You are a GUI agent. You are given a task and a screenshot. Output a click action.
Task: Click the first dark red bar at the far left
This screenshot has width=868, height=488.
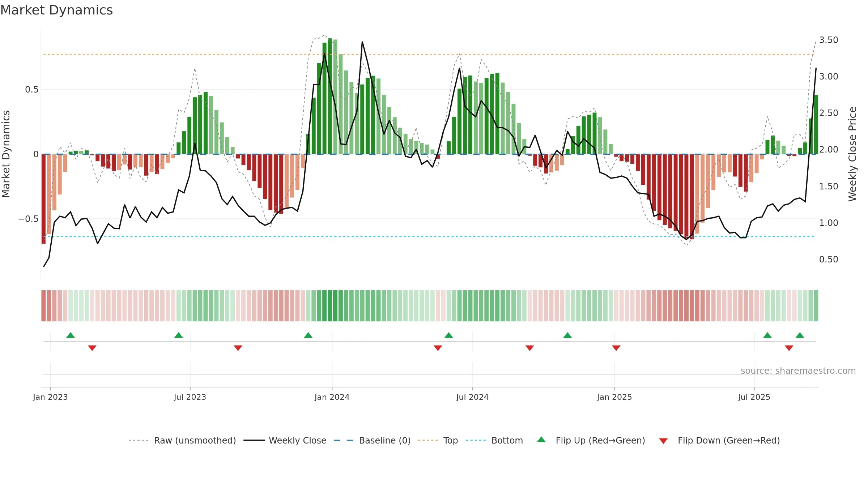click(44, 199)
